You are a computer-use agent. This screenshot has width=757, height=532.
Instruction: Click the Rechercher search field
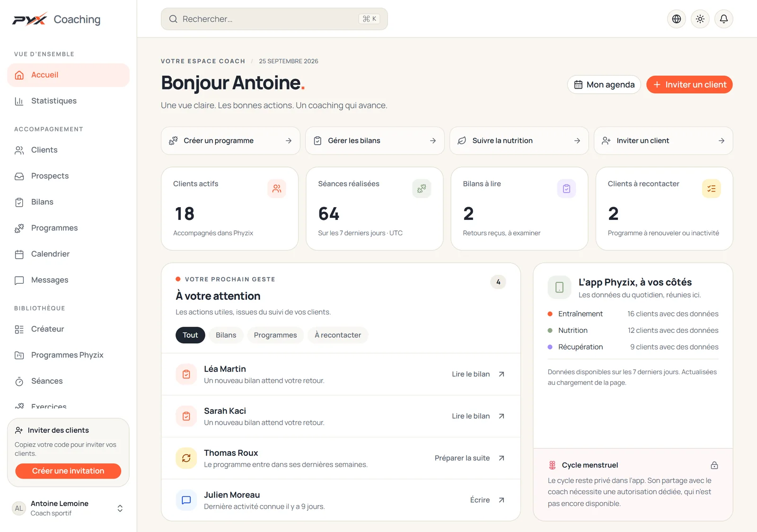tap(274, 19)
